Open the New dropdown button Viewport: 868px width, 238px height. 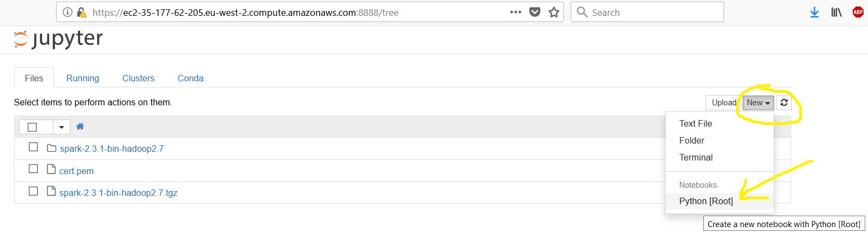click(758, 103)
